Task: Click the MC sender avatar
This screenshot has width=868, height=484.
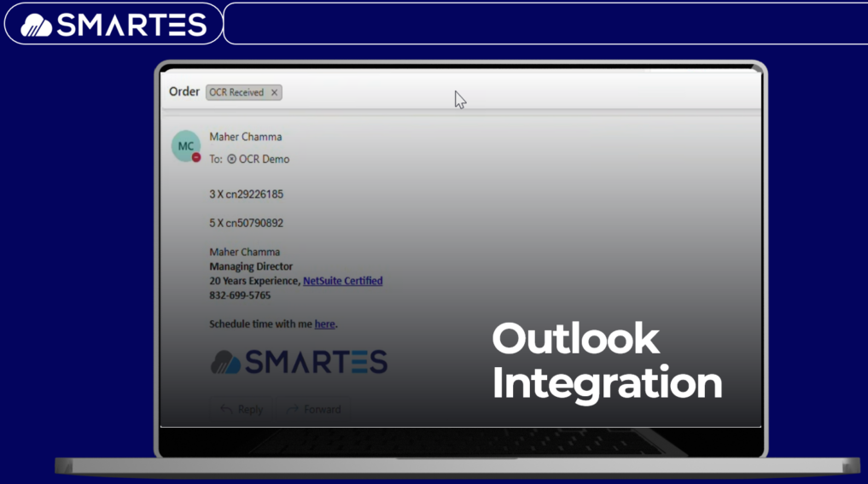Action: [x=185, y=145]
